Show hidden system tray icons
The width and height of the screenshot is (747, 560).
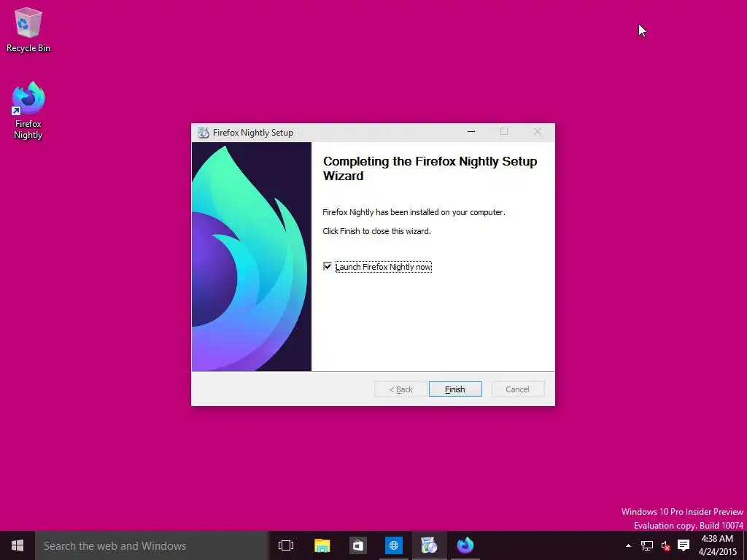[x=628, y=545]
